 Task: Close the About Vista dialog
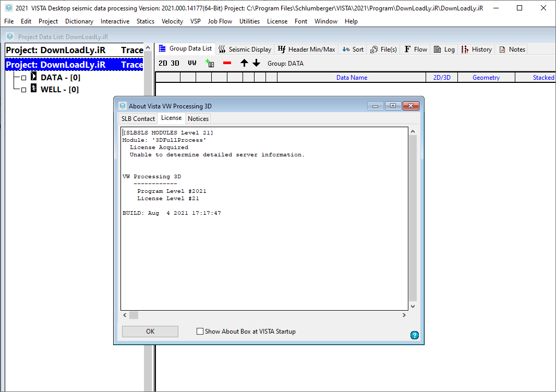(x=410, y=106)
